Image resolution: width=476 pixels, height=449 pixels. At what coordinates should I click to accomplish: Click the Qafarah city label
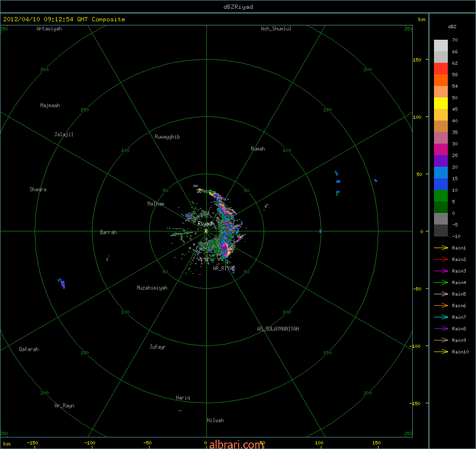click(29, 349)
